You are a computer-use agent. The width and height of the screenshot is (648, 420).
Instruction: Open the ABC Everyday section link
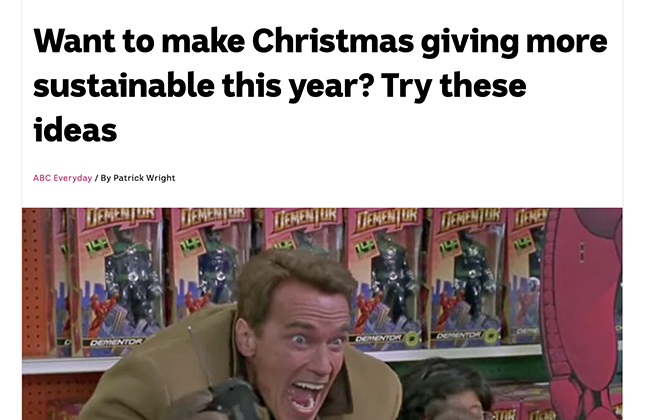point(62,178)
